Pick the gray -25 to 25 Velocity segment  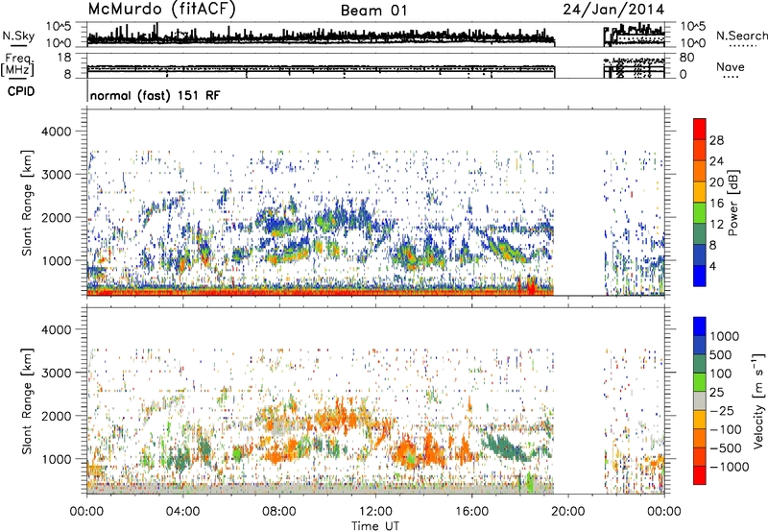[700, 401]
